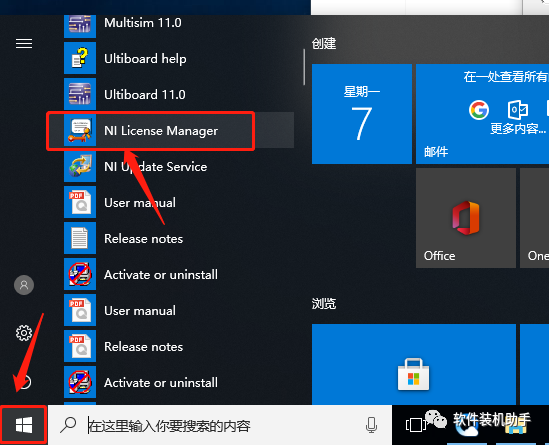The height and width of the screenshot is (445, 549).
Task: Click the Outlook icon in mail tile
Action: 518,110
